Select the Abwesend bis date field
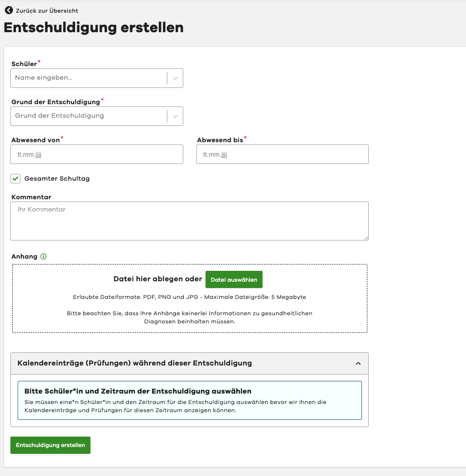The width and height of the screenshot is (466, 476). [x=282, y=154]
